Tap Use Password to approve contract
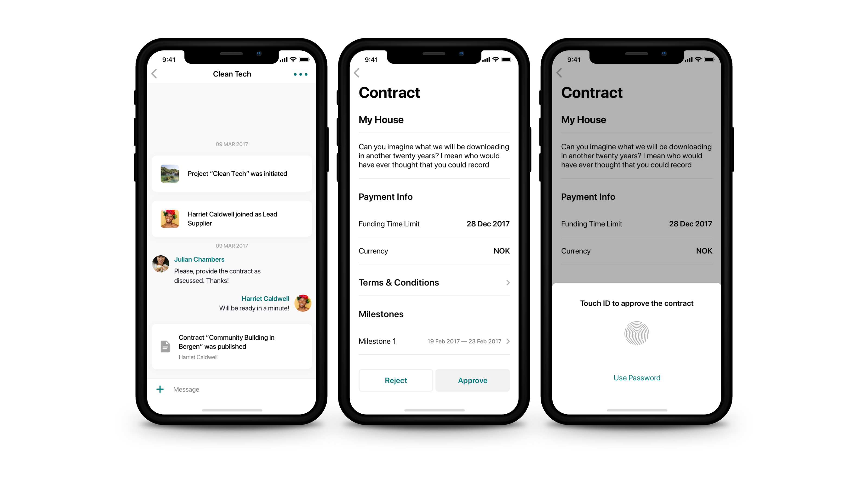 [637, 377]
